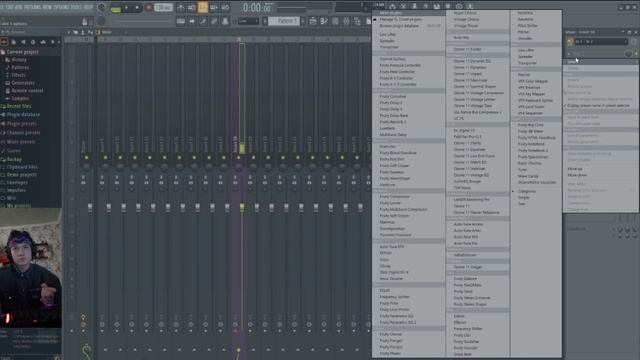
Task: Select 'Fruity Peak Controller' from plugin list
Action: coord(397,72)
